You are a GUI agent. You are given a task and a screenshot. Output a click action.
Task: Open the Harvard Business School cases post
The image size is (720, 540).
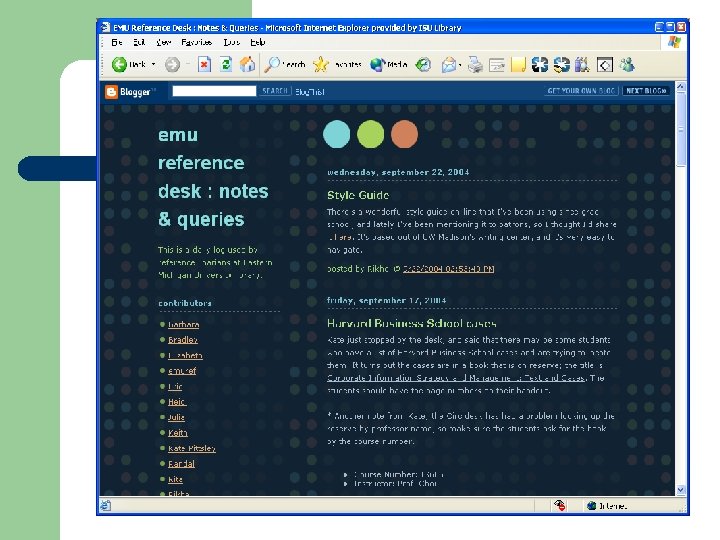tap(411, 323)
